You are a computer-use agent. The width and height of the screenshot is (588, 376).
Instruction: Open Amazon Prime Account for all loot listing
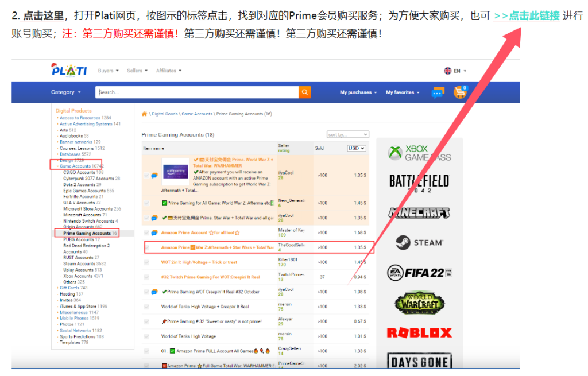point(200,233)
